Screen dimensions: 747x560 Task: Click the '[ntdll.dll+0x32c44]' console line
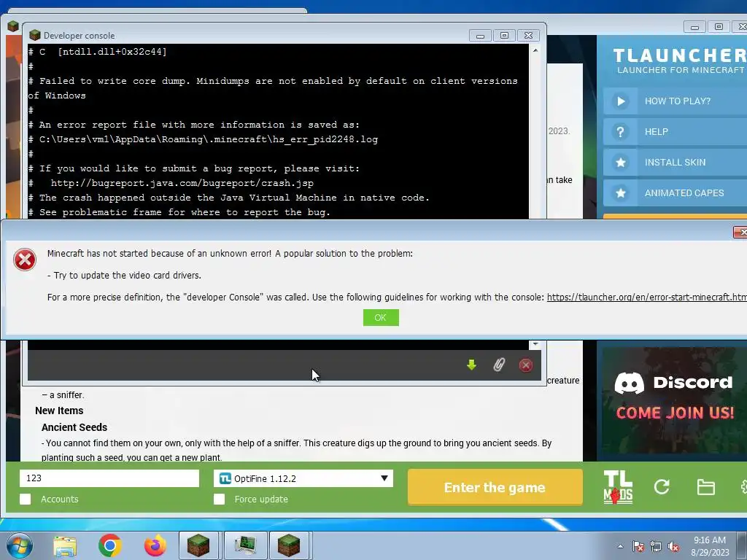tap(98, 52)
